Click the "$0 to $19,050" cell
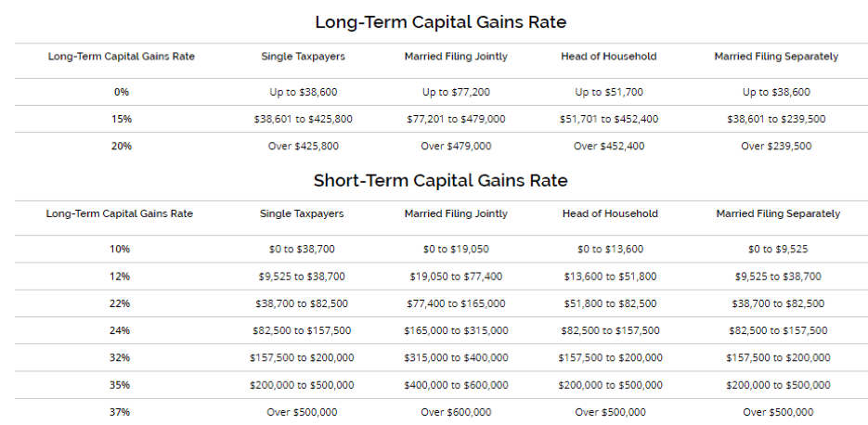 point(456,249)
